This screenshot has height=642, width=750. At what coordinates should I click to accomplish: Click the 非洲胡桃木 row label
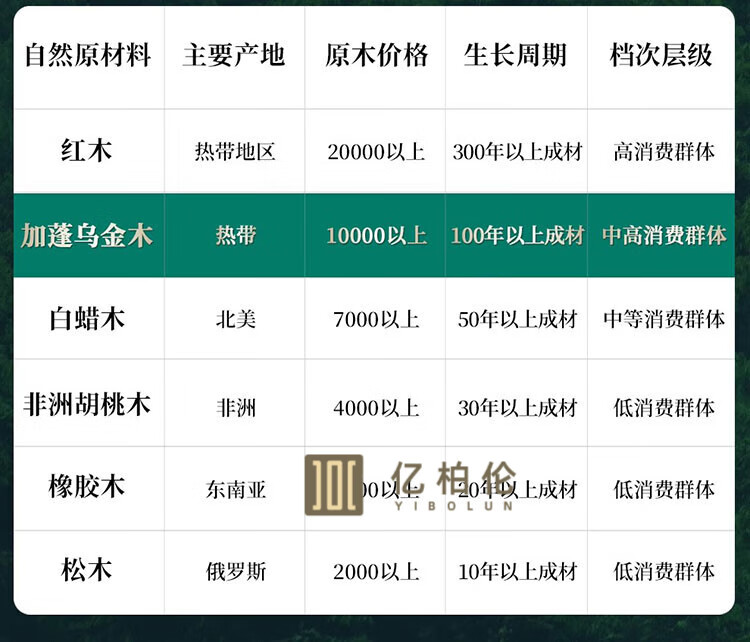click(x=87, y=405)
